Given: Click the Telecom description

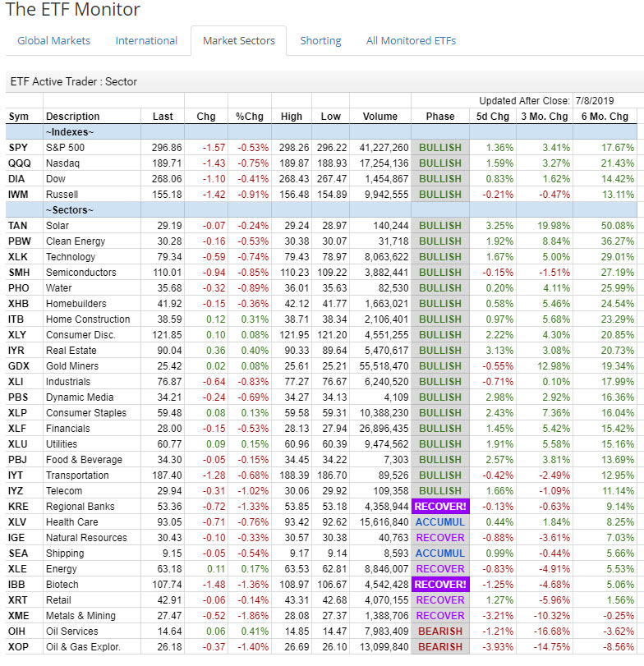Looking at the screenshot, I should [x=64, y=491].
